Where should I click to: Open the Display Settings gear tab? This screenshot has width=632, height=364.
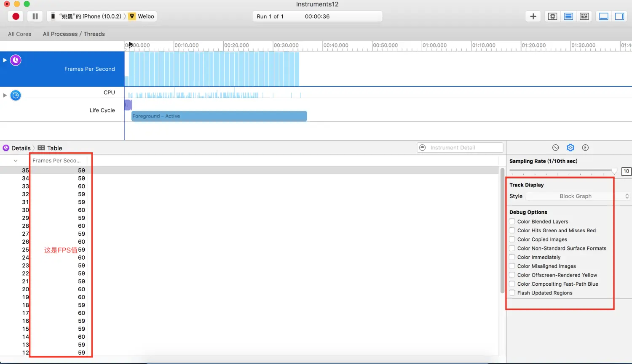point(570,148)
